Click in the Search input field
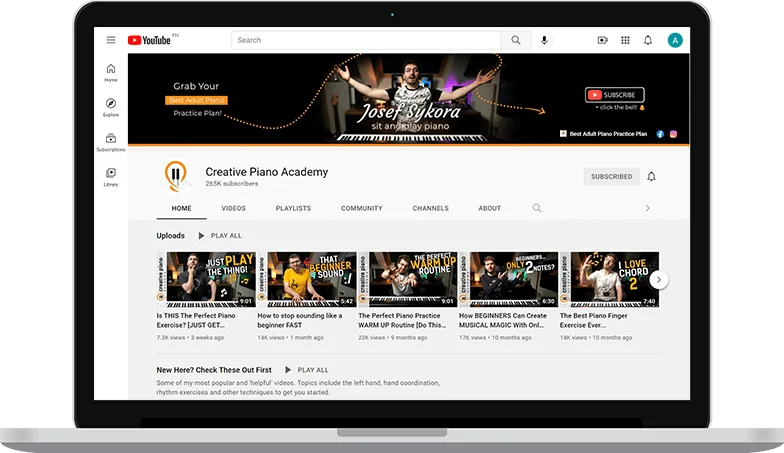 point(366,40)
